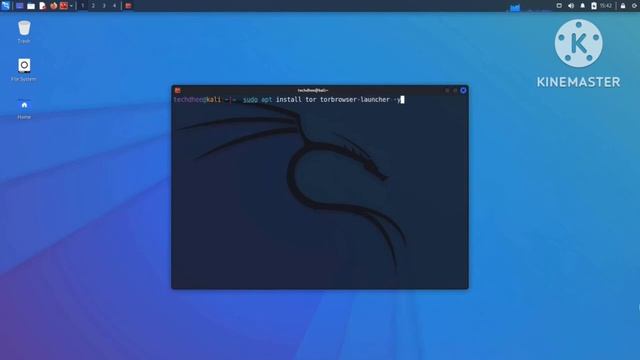Switch to workspace 4
This screenshot has width=640, height=360.
[x=114, y=6]
